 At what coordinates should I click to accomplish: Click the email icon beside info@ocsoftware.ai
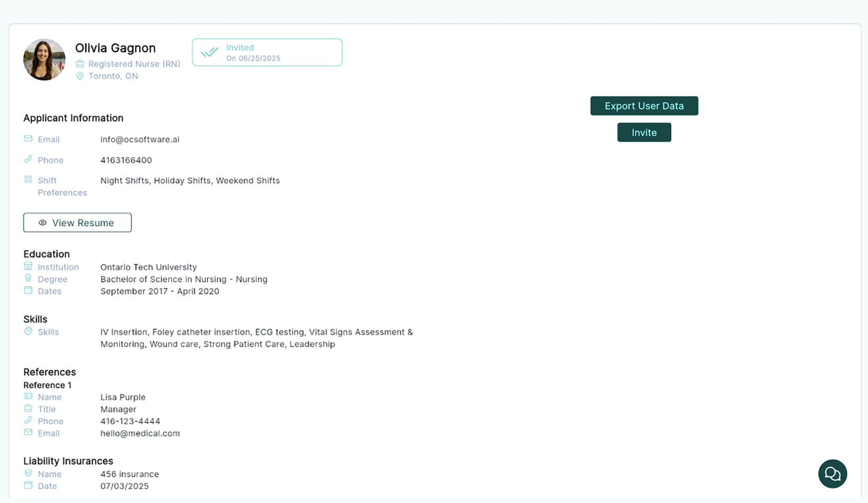click(x=28, y=139)
